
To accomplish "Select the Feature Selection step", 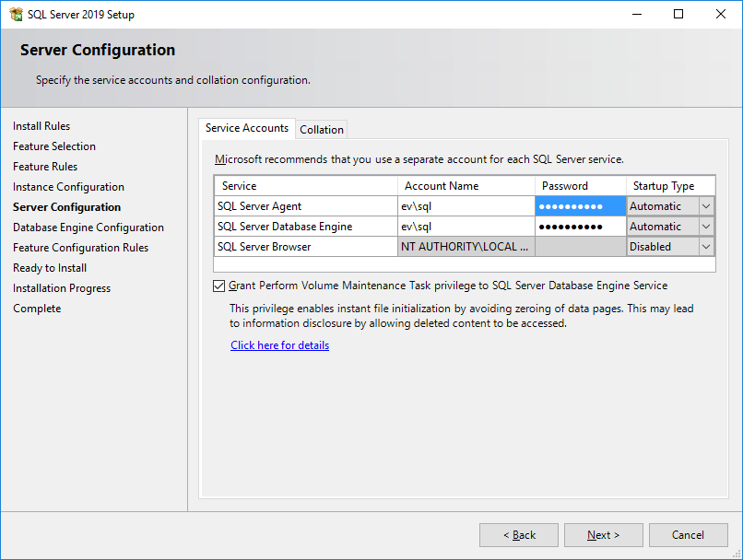I will coord(54,146).
